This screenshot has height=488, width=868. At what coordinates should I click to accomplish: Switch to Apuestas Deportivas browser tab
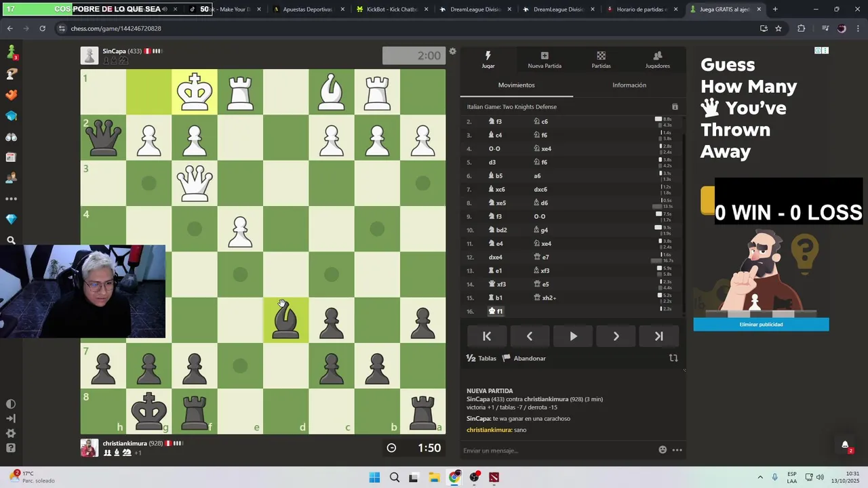click(x=308, y=9)
